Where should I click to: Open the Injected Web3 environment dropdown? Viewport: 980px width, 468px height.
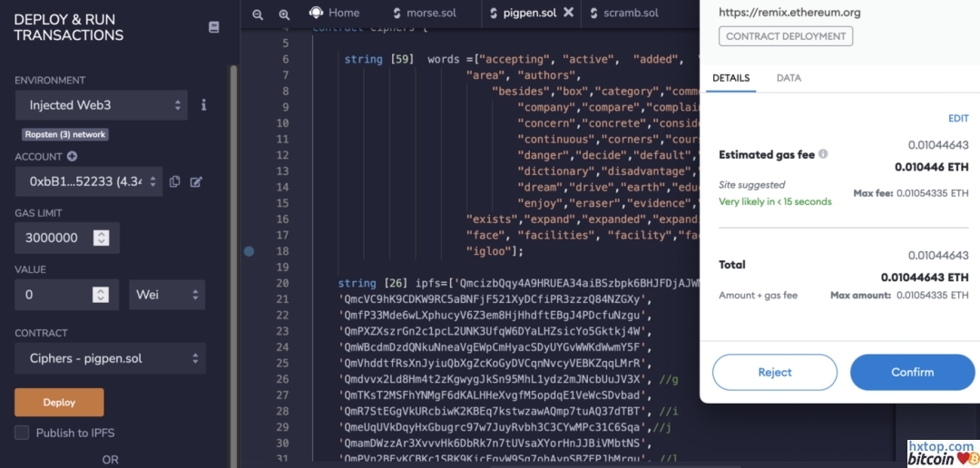pos(101,105)
